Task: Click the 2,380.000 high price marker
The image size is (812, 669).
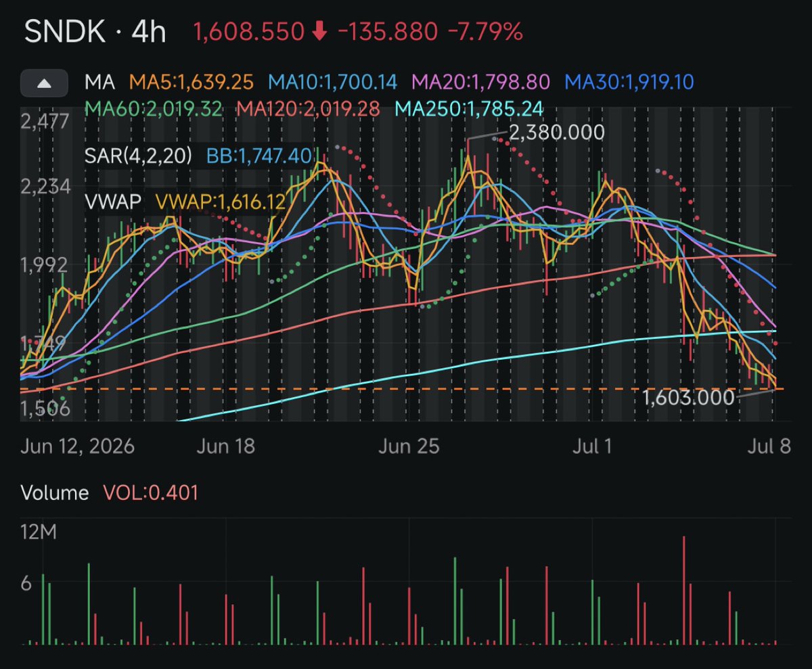Action: click(x=556, y=133)
